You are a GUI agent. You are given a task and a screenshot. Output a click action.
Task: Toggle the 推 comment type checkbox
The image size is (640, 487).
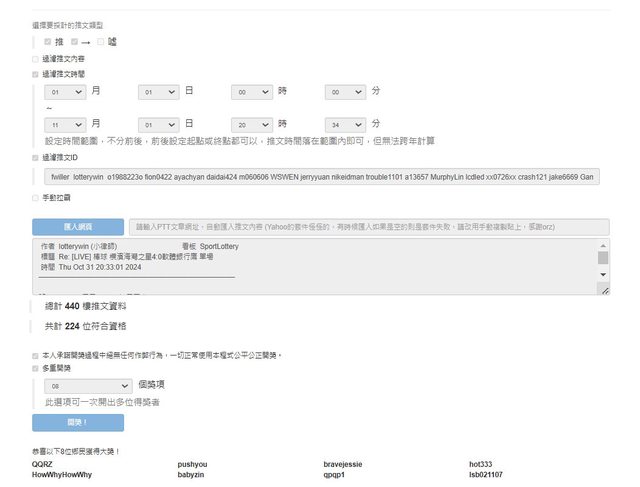(x=47, y=42)
